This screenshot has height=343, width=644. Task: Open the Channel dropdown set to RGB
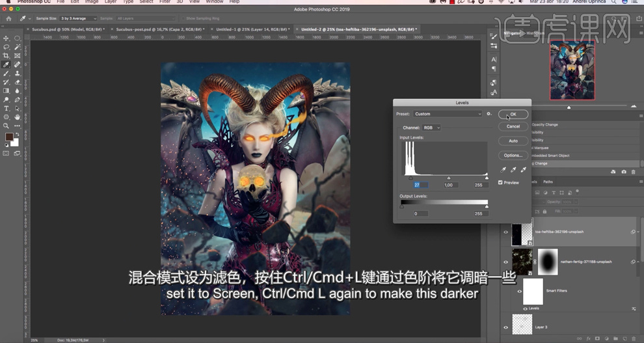click(x=431, y=128)
